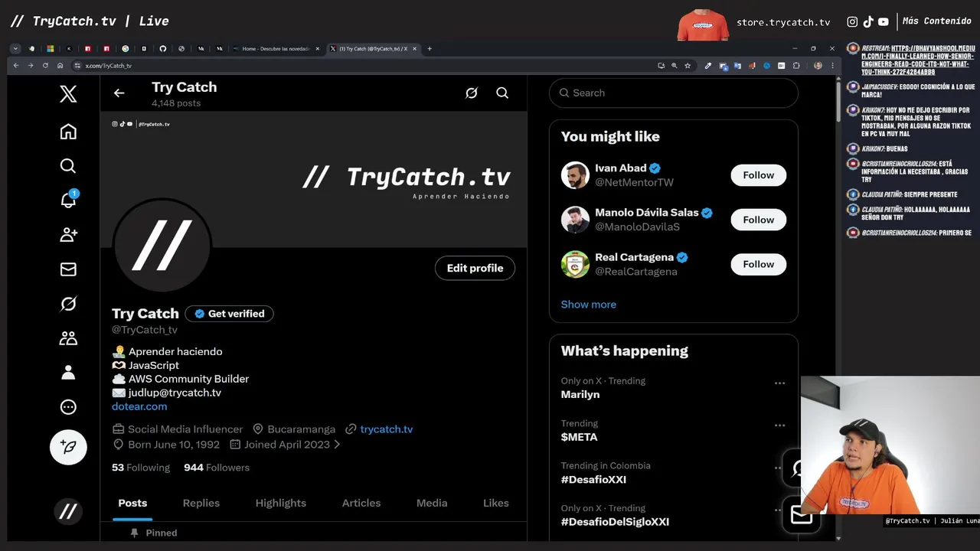
Task: Open the Extensions puzzle icon
Action: coord(796,66)
